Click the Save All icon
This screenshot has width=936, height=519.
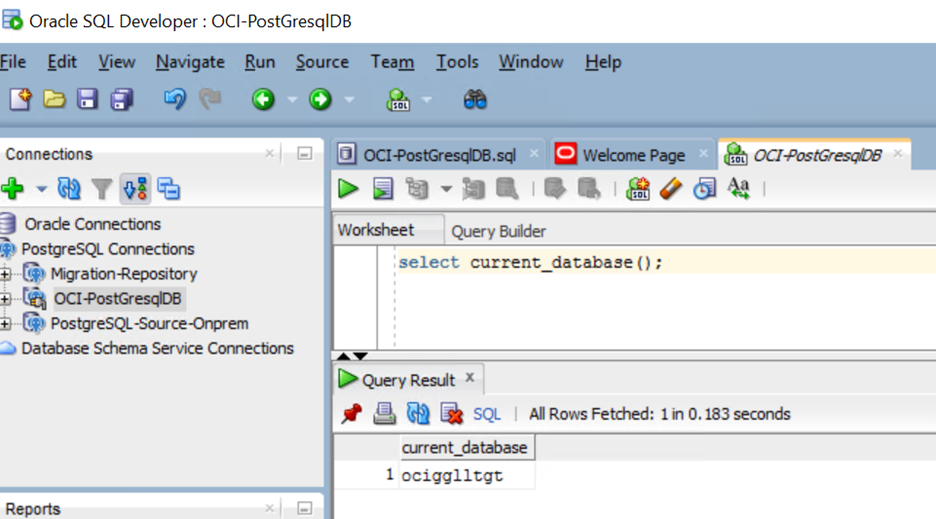click(122, 99)
